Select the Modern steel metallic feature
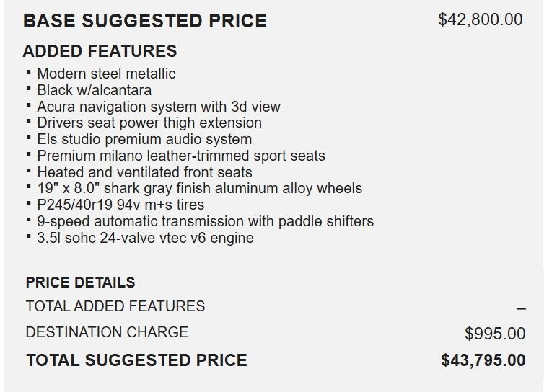This screenshot has height=392, width=544. (106, 73)
